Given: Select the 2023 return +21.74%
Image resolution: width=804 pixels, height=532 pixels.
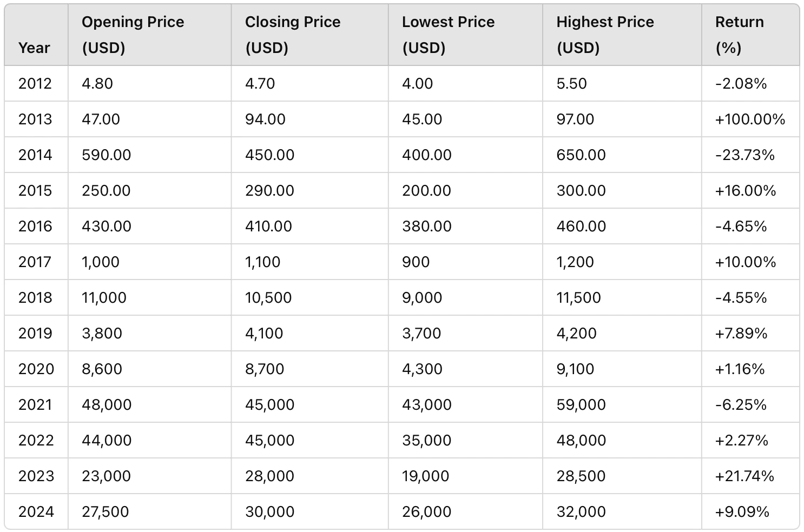Looking at the screenshot, I should pyautogui.click(x=744, y=476).
